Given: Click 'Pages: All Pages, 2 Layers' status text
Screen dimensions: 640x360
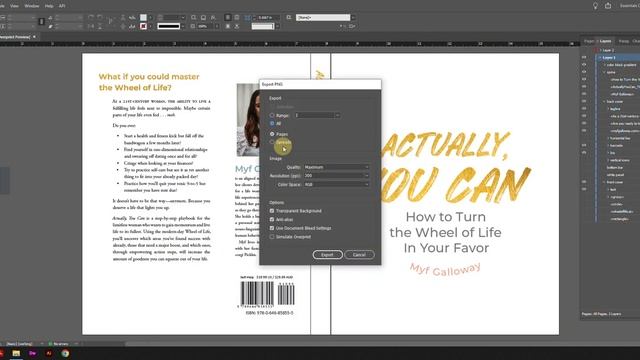Looking at the screenshot, I should point(601,314).
